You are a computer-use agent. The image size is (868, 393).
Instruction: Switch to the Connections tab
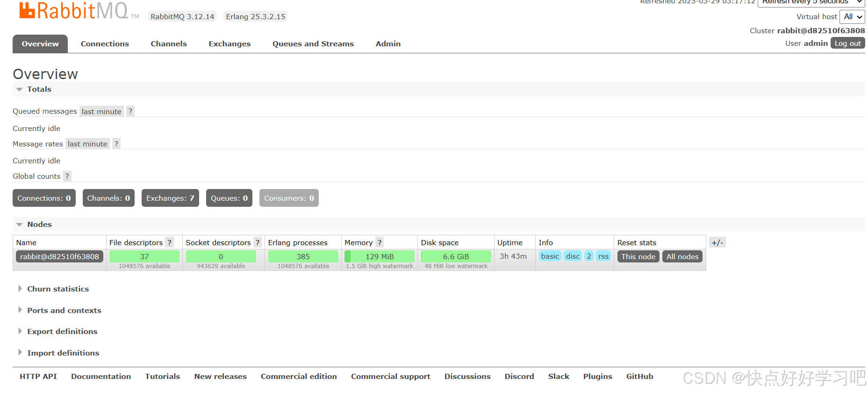[x=105, y=44]
